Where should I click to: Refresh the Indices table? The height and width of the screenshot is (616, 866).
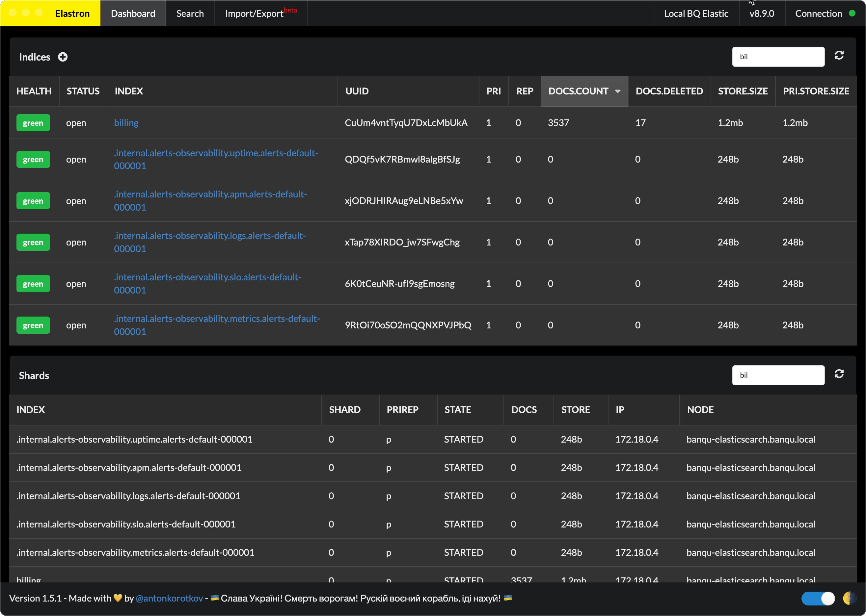(x=839, y=56)
